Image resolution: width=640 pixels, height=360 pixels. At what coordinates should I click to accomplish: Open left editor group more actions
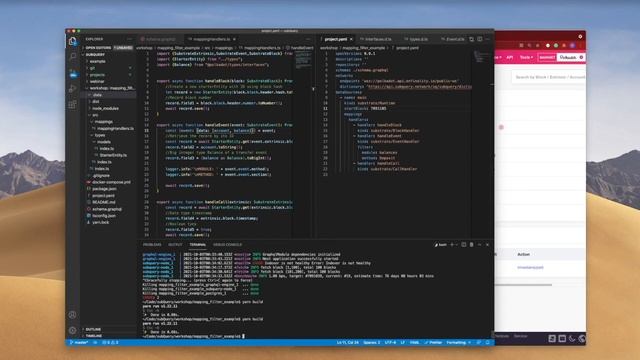point(308,39)
